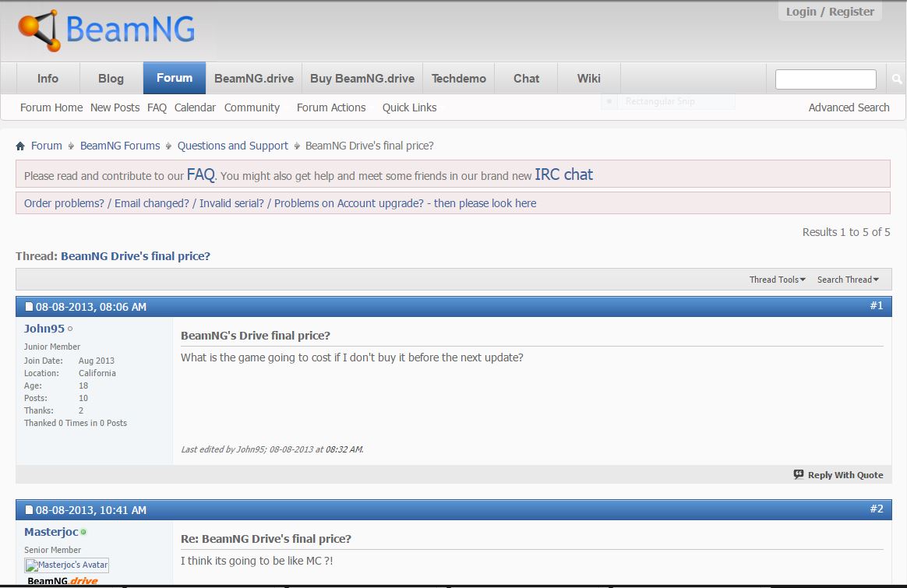This screenshot has height=588, width=907.
Task: Click Questions and Support breadcrumb
Action: [232, 146]
